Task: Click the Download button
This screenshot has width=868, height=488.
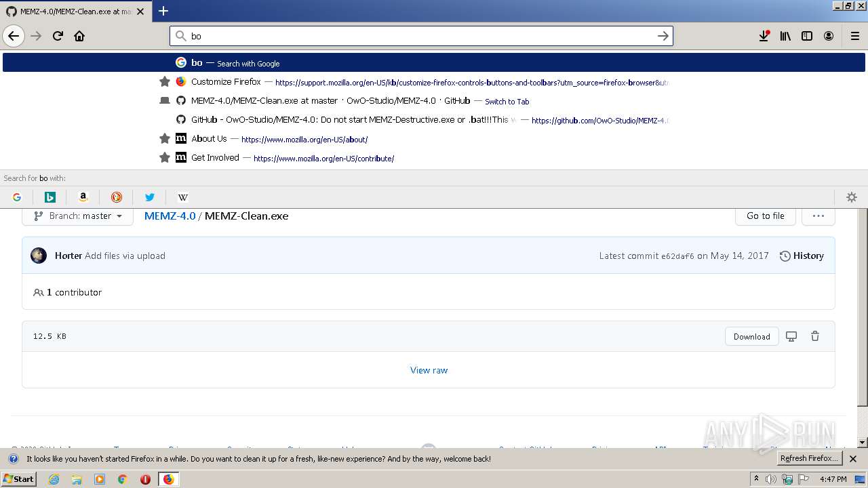Action: tap(751, 336)
